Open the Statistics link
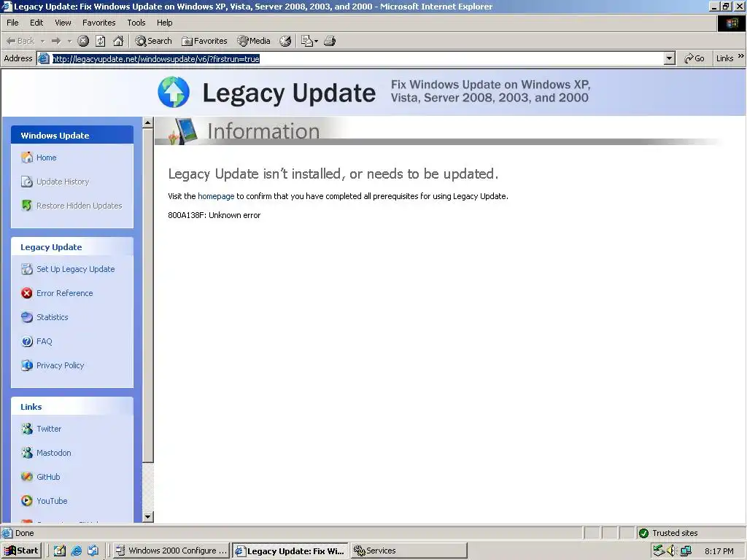The height and width of the screenshot is (560, 747). pyautogui.click(x=52, y=317)
